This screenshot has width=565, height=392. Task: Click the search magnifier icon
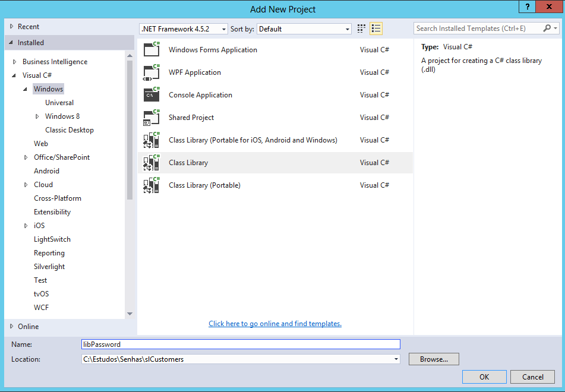pos(547,28)
